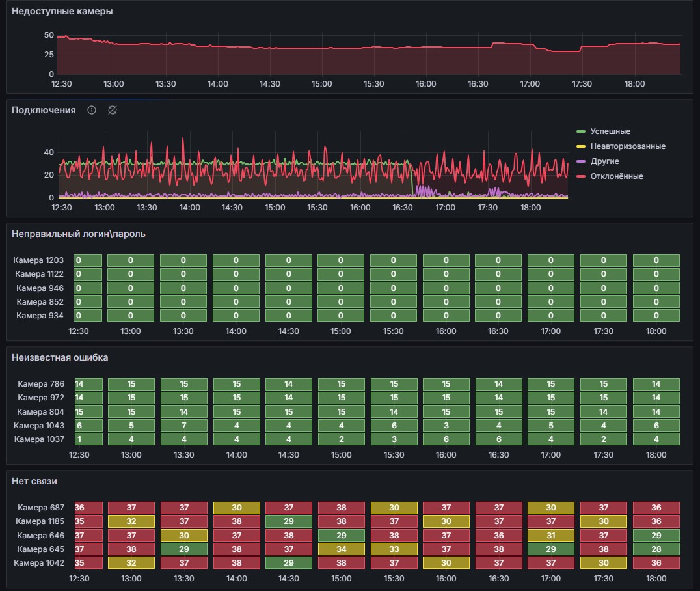Toggle the Неавторизованные series via legend label
The image size is (700, 591).
tap(628, 146)
